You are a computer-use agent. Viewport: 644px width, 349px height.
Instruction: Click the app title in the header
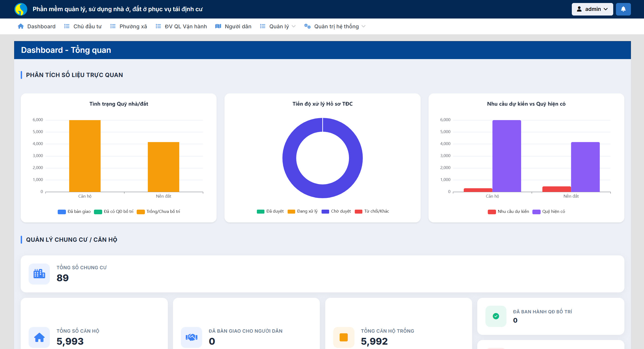click(x=118, y=9)
